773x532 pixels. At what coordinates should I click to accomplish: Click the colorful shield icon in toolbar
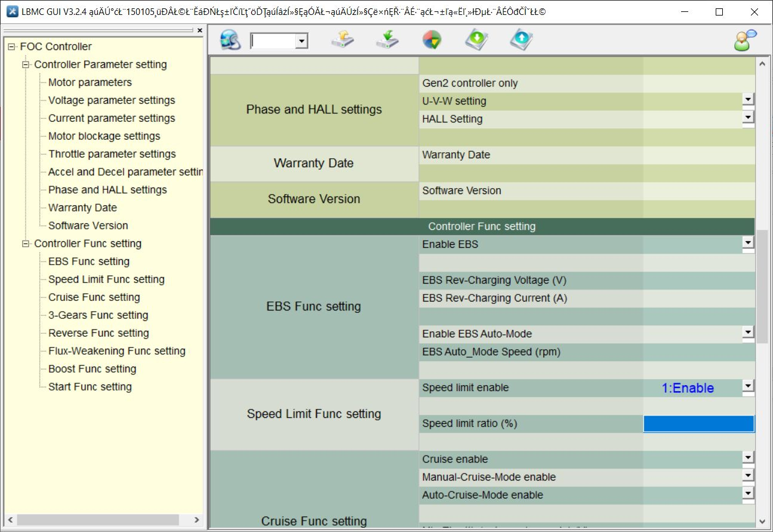click(432, 40)
